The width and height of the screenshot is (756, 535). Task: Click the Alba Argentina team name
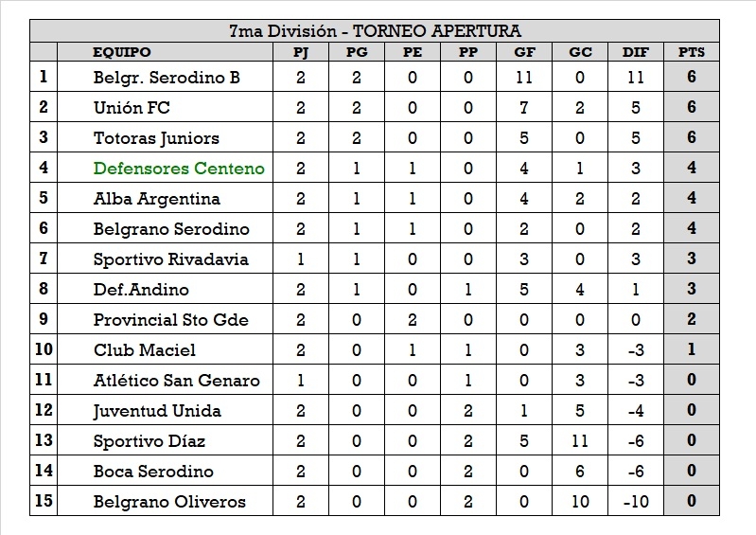click(x=156, y=199)
